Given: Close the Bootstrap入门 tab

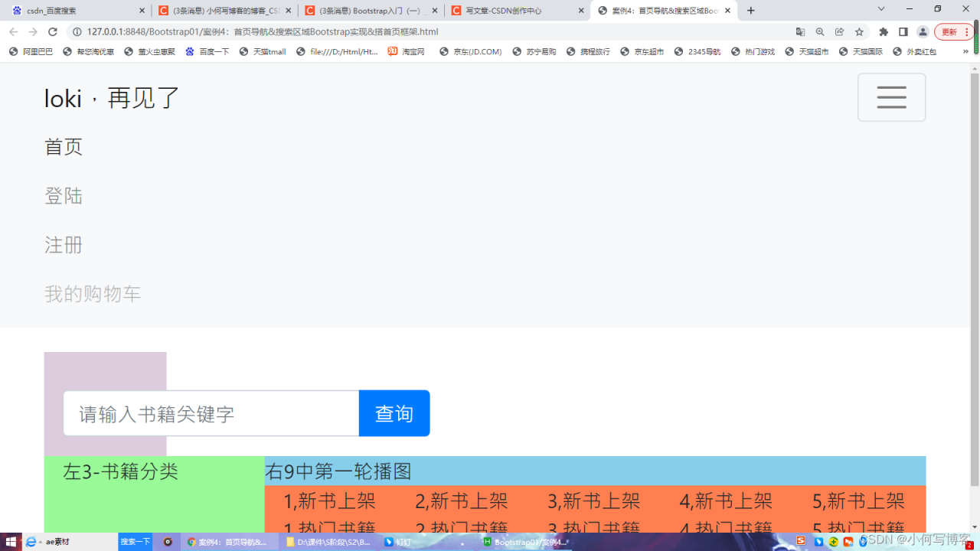Looking at the screenshot, I should click(x=435, y=11).
